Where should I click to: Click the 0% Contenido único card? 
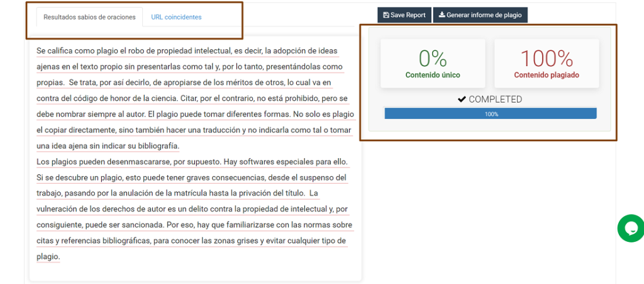click(433, 64)
